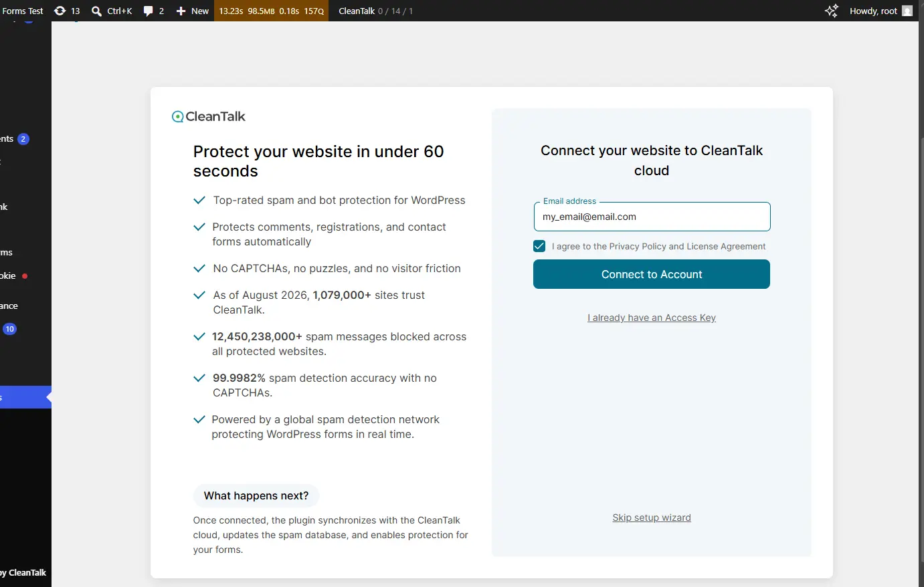Open root user avatar in admin bar

[907, 11]
